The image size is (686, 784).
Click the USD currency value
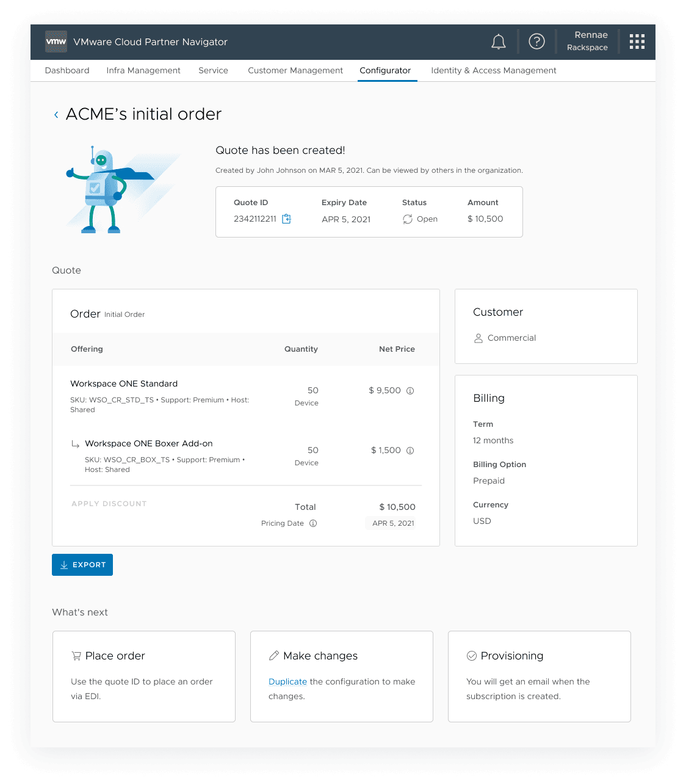(x=482, y=521)
